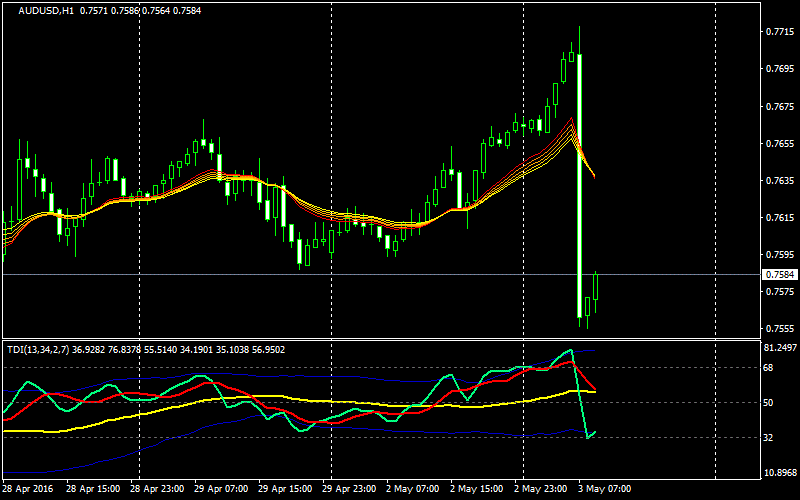Click the 50 level on TDI scale
The image size is (800, 500).
[771, 402]
